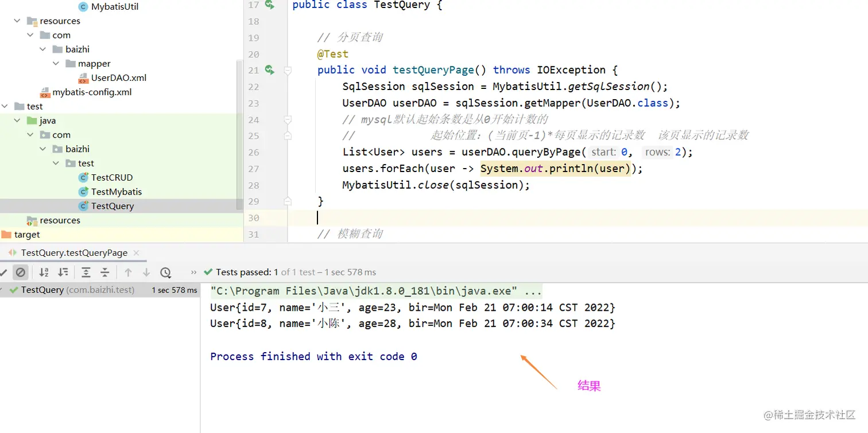
Task: Go to next failed test arrow
Action: [x=146, y=272]
